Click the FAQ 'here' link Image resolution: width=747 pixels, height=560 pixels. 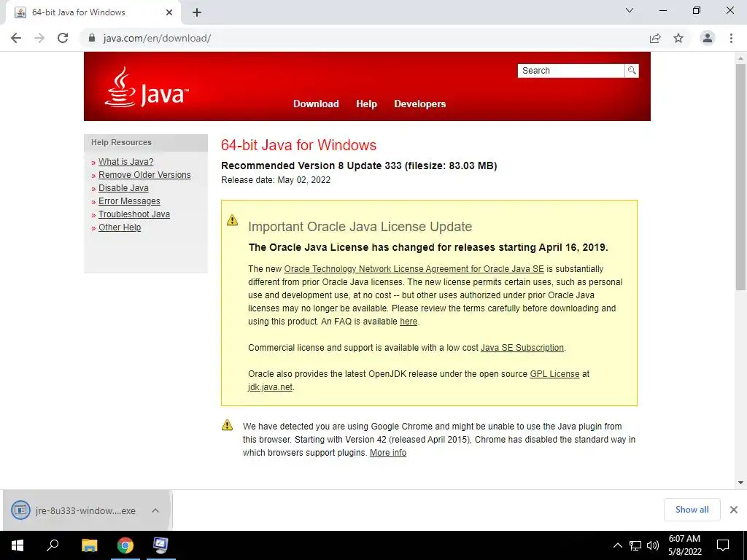click(x=409, y=322)
